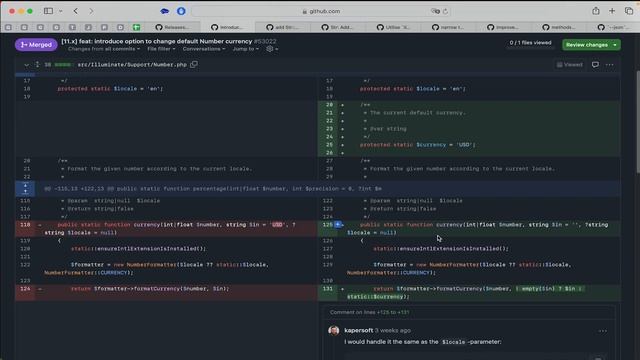The image size is (640, 360).
Task: Open a new browser tab
Action: 612,11
